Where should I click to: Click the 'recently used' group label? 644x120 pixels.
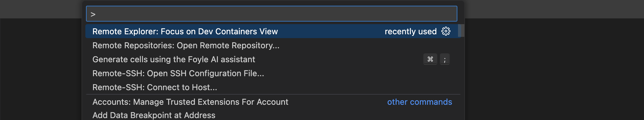tap(411, 31)
